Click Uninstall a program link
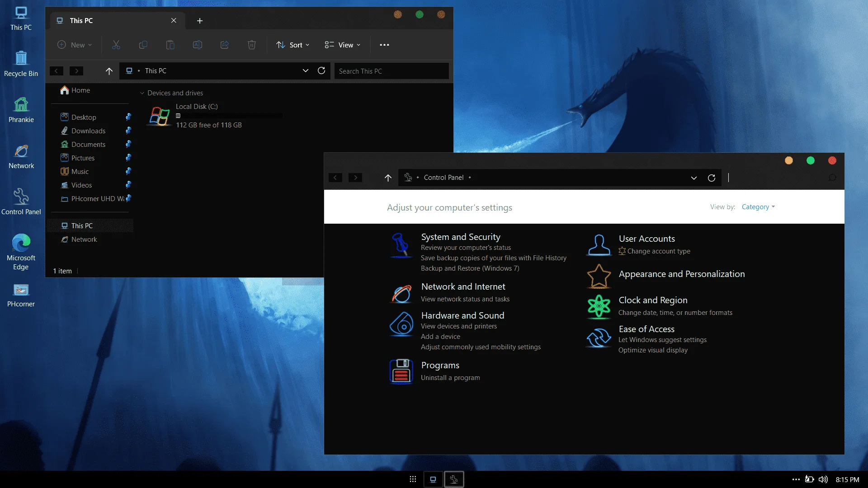The height and width of the screenshot is (488, 868). coord(450,378)
